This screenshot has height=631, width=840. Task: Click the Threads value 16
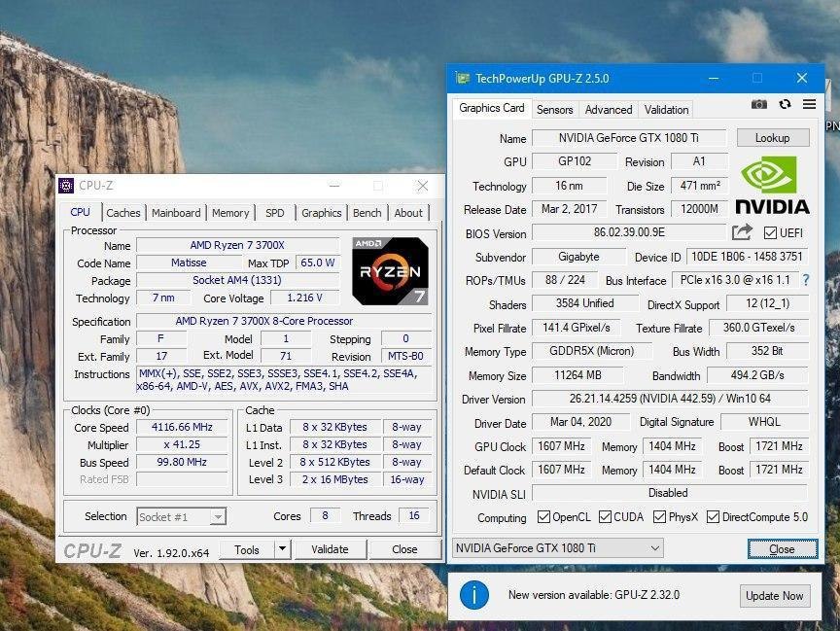414,515
